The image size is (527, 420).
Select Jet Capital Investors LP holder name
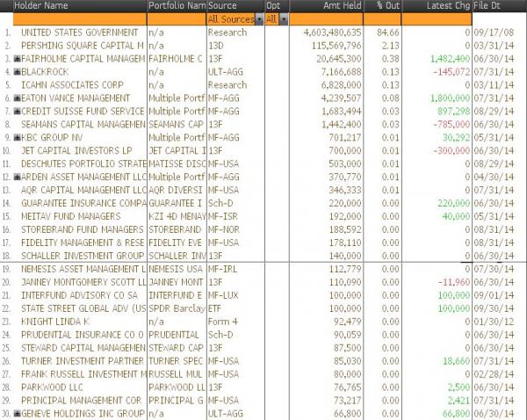coord(76,150)
